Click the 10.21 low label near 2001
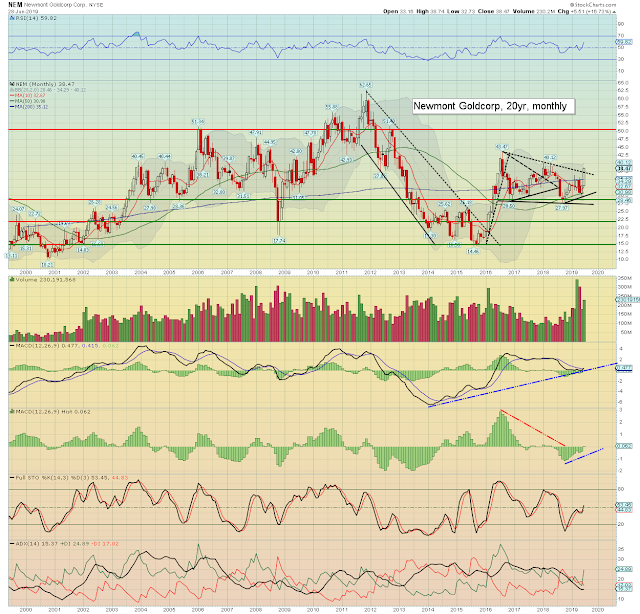This screenshot has height=614, width=640. pyautogui.click(x=47, y=264)
